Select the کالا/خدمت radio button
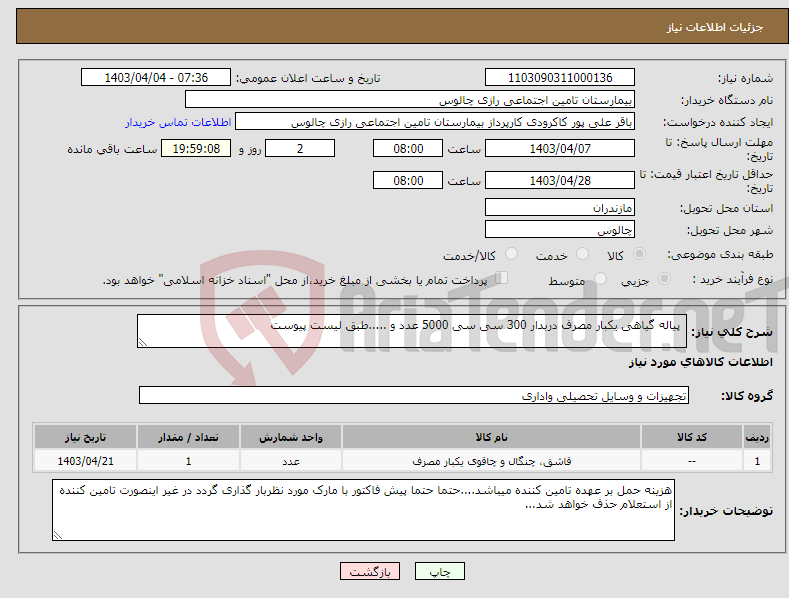Screen dimensions: 789x598 511,254
